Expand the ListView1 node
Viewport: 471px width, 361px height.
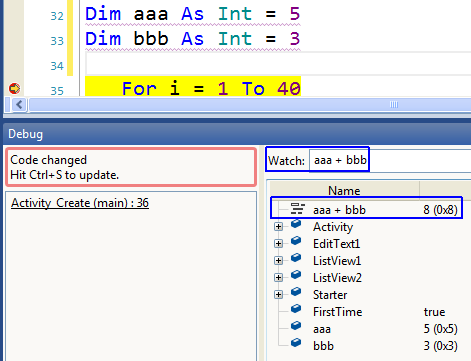click(278, 261)
